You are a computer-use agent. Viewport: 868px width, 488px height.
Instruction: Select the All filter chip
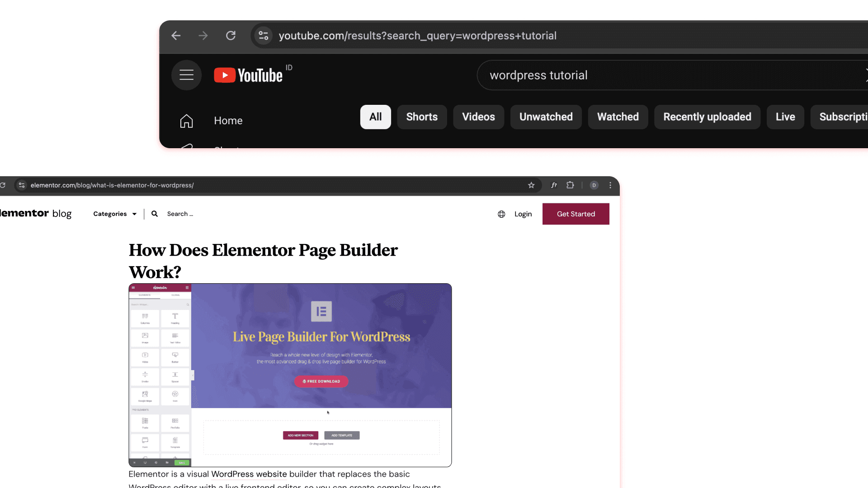(376, 117)
